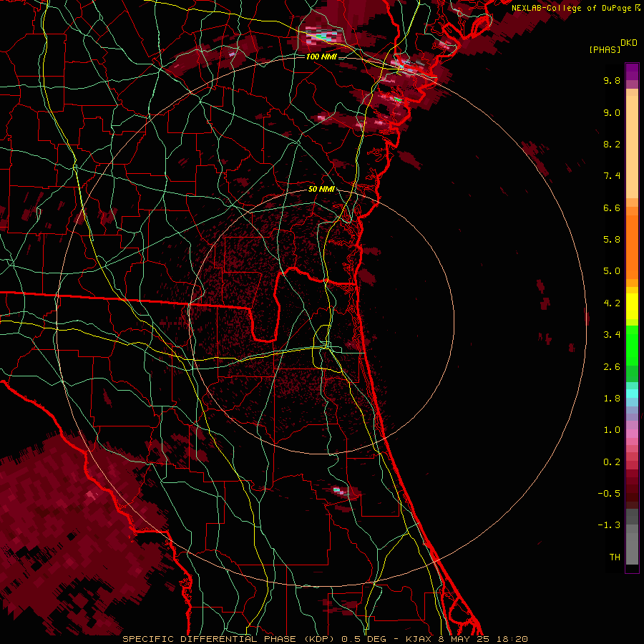The height and width of the screenshot is (644, 644).
Task: Click the [PHAS] label above the color scale
Action: pos(605,49)
